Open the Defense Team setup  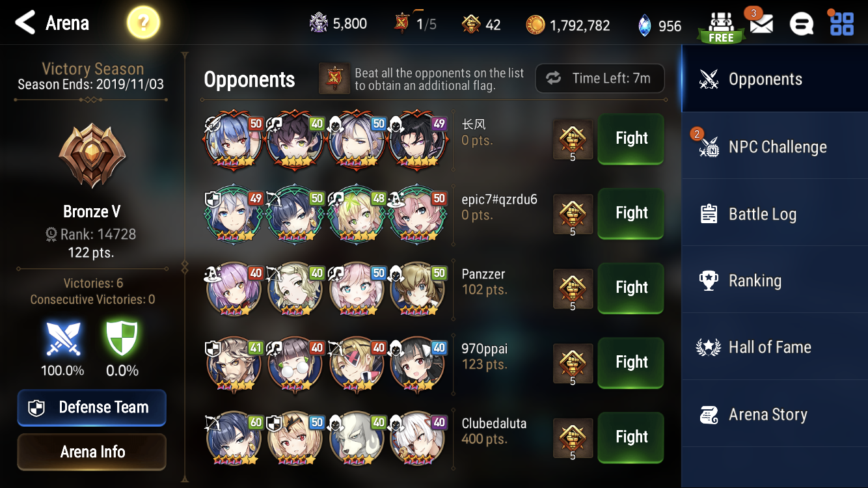coord(92,408)
